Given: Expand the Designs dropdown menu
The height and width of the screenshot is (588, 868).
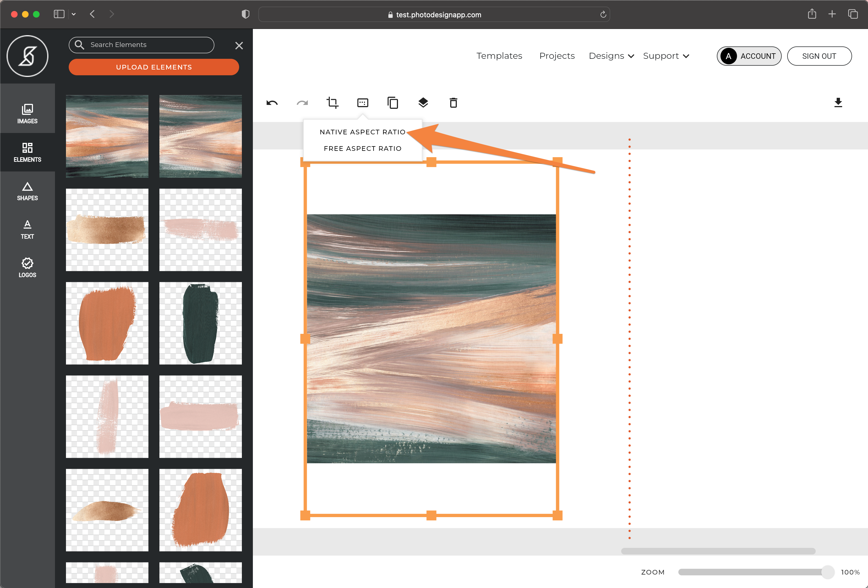Looking at the screenshot, I should click(x=611, y=56).
